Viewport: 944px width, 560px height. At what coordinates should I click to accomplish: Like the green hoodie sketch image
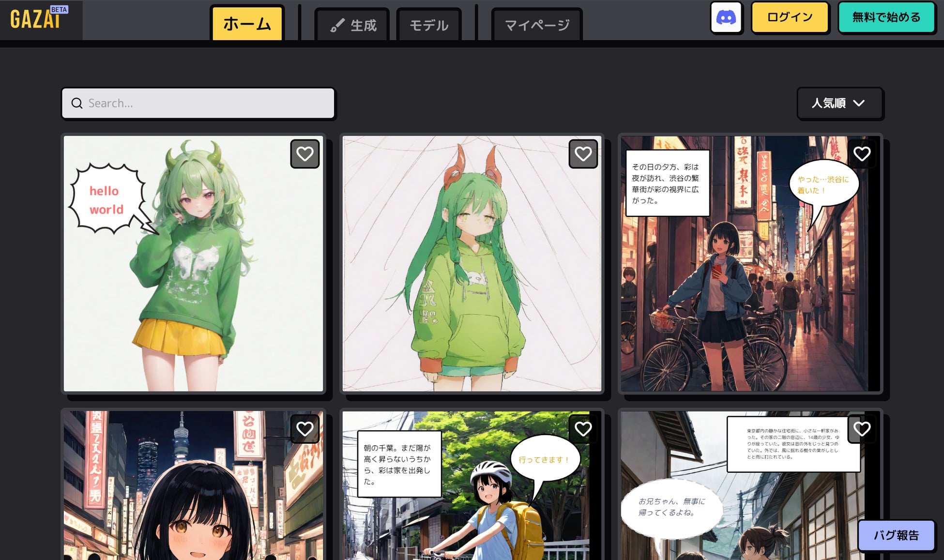(583, 154)
